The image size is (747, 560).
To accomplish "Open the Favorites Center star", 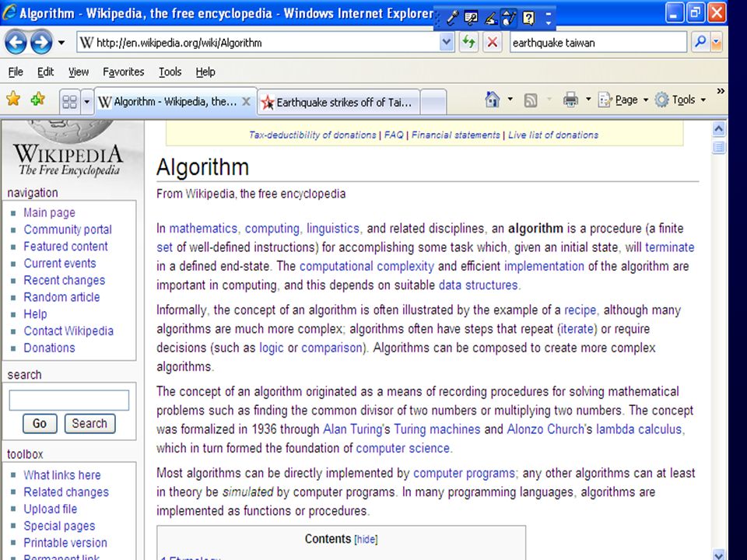I will click(x=13, y=99).
